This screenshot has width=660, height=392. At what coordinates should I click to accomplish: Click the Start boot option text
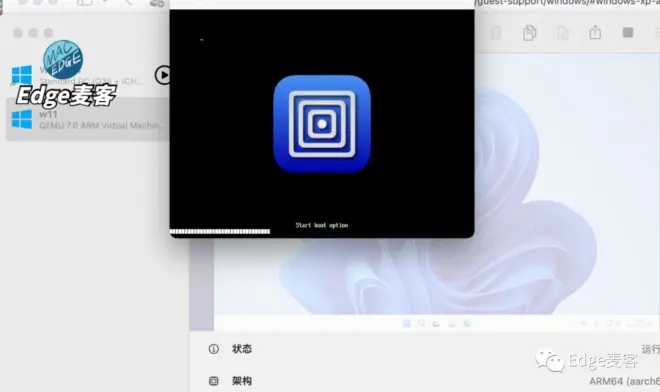[x=322, y=225]
